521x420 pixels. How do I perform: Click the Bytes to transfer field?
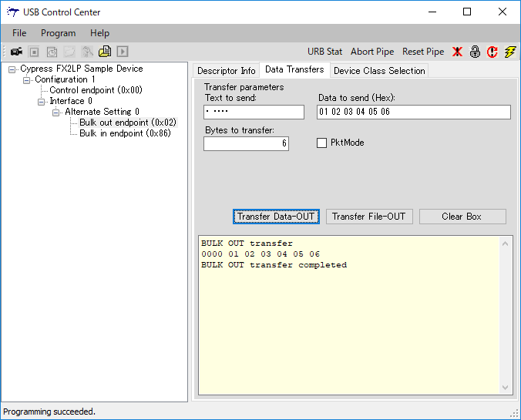tap(246, 144)
